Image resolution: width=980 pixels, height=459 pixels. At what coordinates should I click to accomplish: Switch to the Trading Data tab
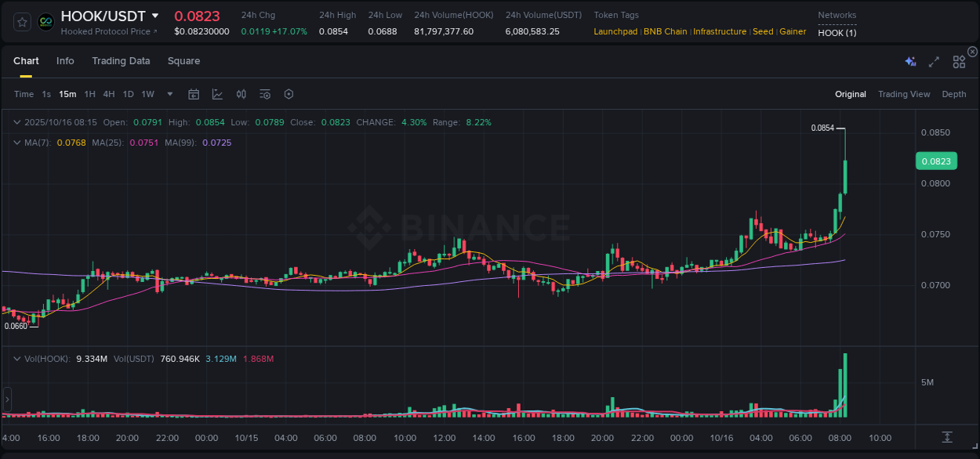click(x=121, y=60)
